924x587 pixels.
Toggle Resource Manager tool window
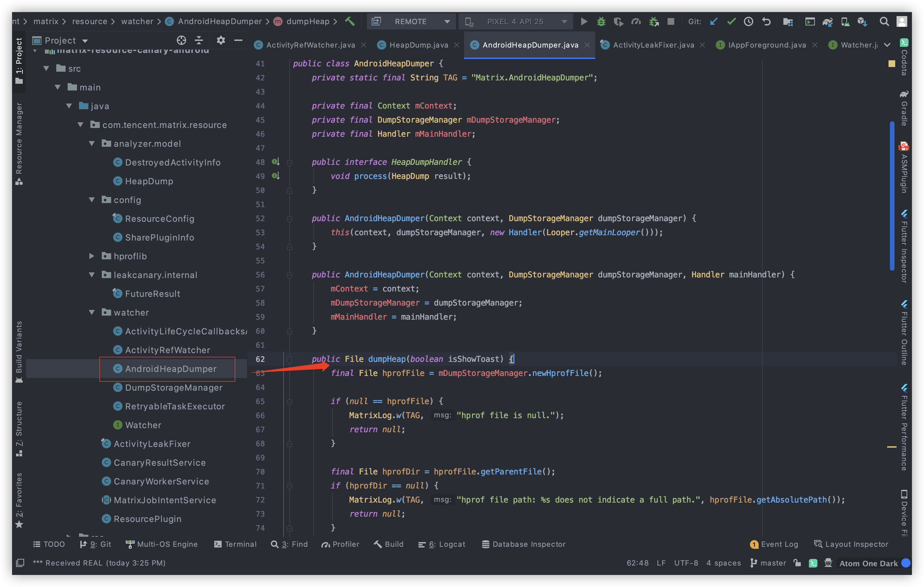point(19,144)
